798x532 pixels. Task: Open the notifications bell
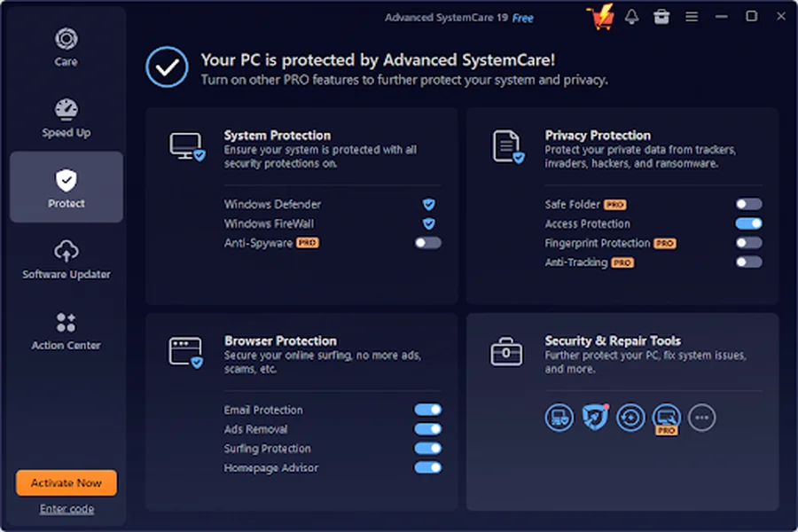coord(631,17)
